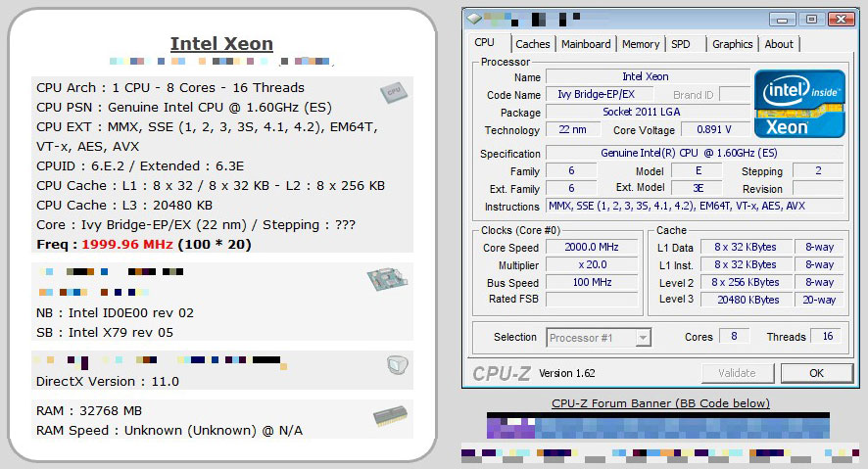Click the red Freq value 1999.96 MHz
Viewport: 868px width, 469px height.
(x=127, y=244)
